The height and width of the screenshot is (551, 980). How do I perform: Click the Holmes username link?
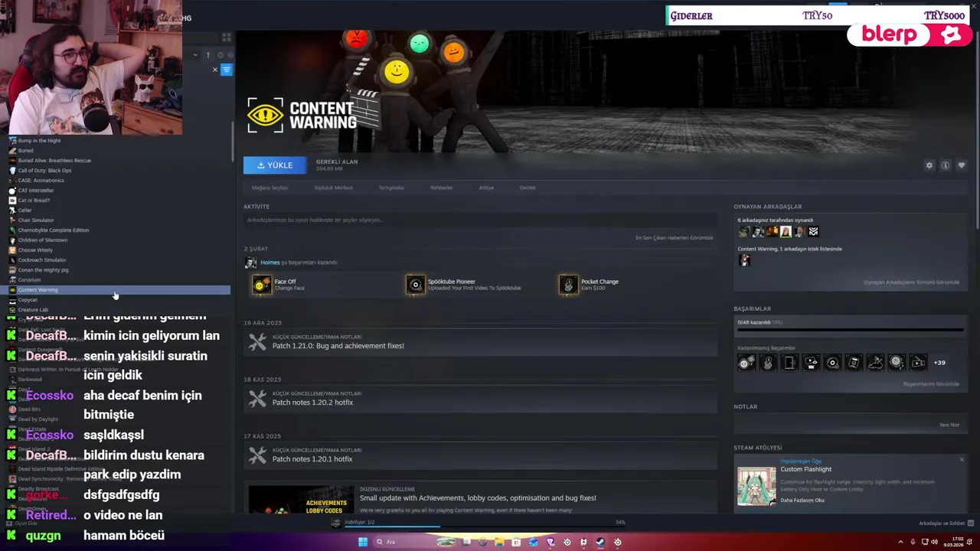pos(269,262)
